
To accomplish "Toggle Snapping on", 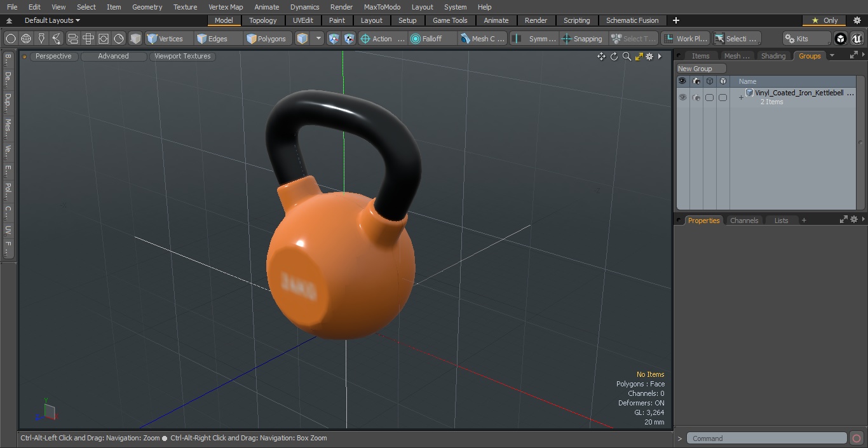I will pos(583,39).
